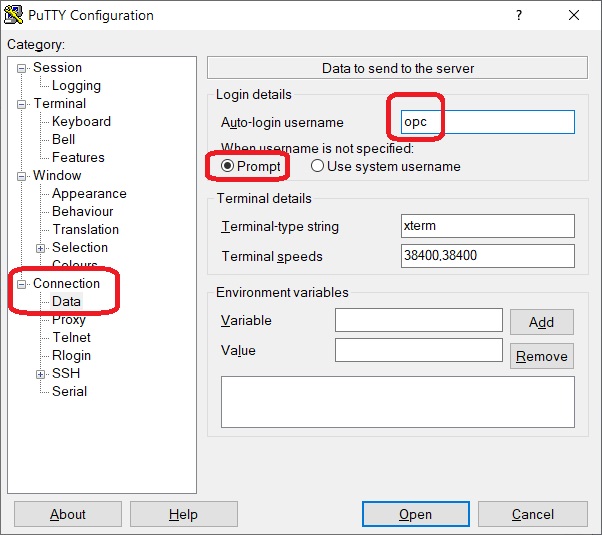
Task: Open the Appearance category
Action: pyautogui.click(x=89, y=194)
